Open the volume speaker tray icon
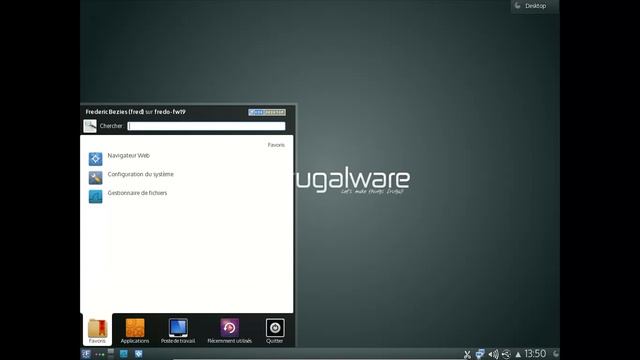This screenshot has width=640, height=360. (493, 354)
